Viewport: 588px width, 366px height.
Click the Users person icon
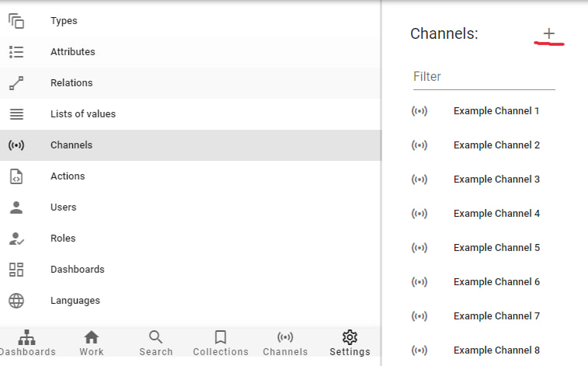click(16, 207)
